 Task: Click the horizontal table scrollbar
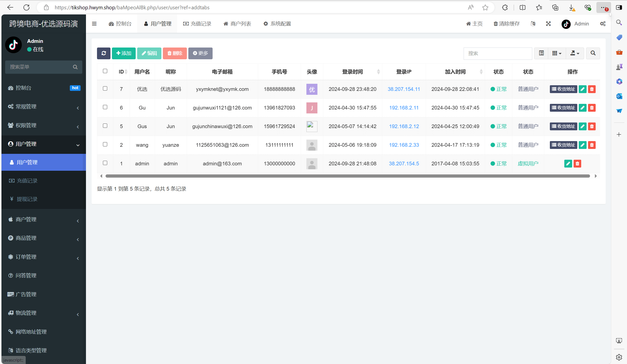pyautogui.click(x=347, y=176)
